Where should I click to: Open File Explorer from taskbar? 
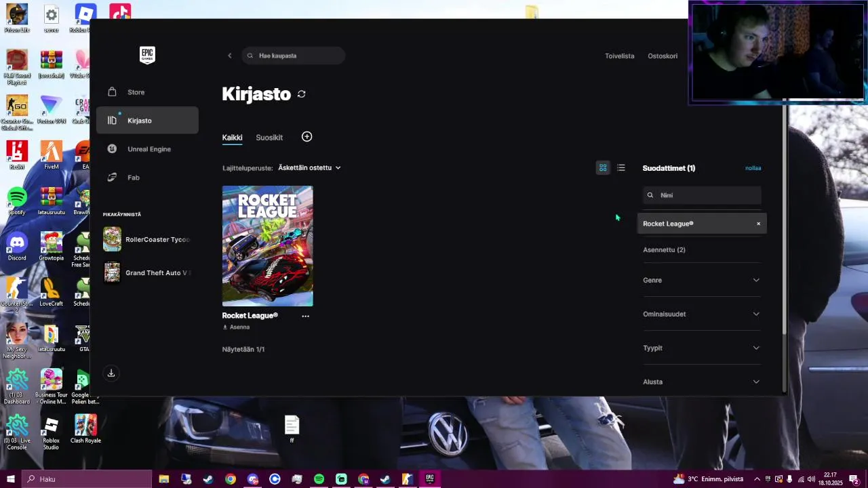click(x=164, y=479)
